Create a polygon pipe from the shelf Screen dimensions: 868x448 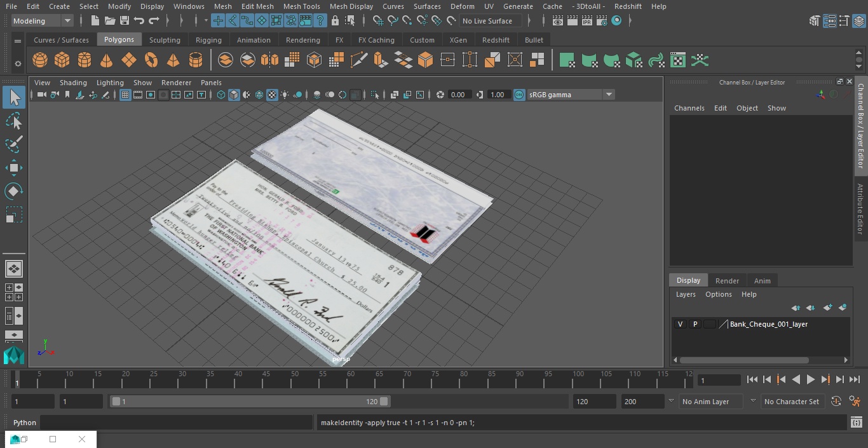pos(196,60)
